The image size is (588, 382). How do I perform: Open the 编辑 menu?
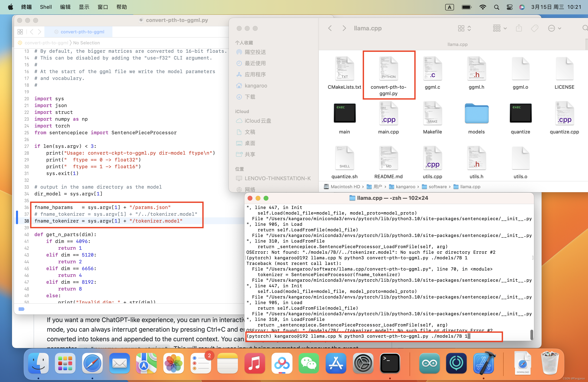click(65, 7)
